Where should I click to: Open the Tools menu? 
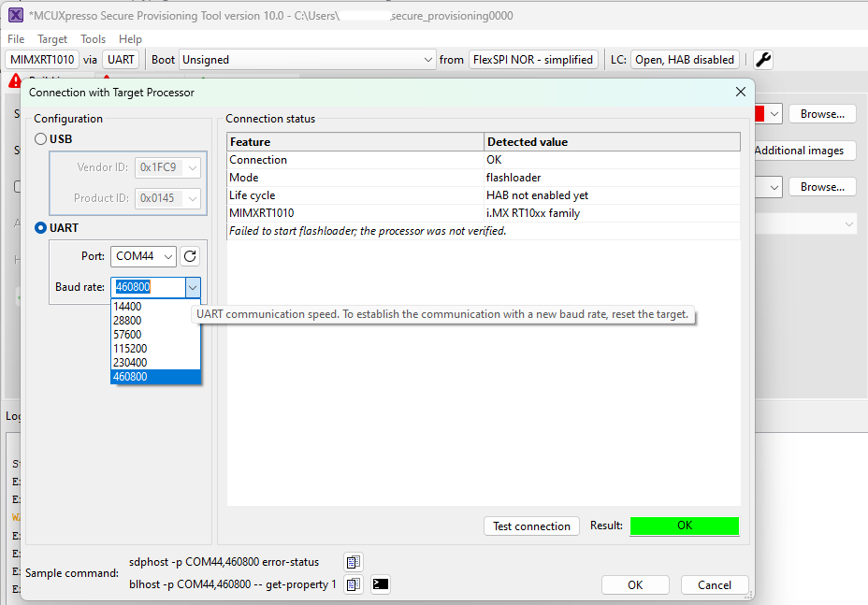[x=93, y=39]
